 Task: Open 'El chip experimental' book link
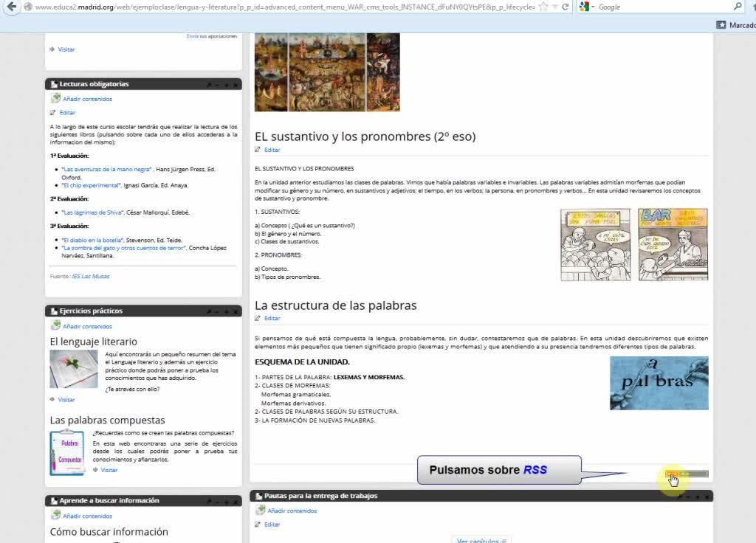(x=91, y=185)
